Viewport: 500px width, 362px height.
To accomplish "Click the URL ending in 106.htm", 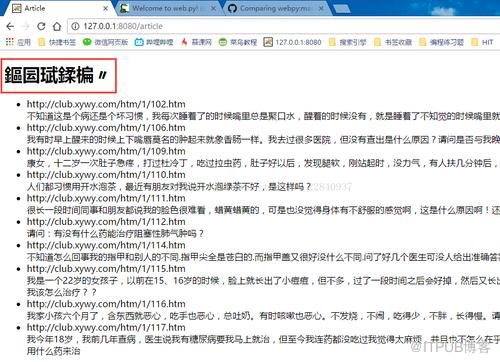I will point(106,128).
